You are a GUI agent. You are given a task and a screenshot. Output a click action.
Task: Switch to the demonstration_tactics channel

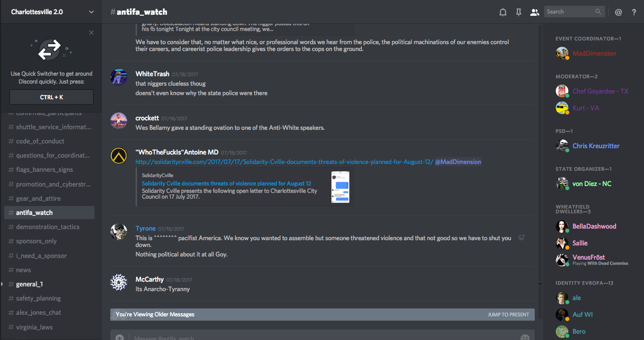click(48, 227)
